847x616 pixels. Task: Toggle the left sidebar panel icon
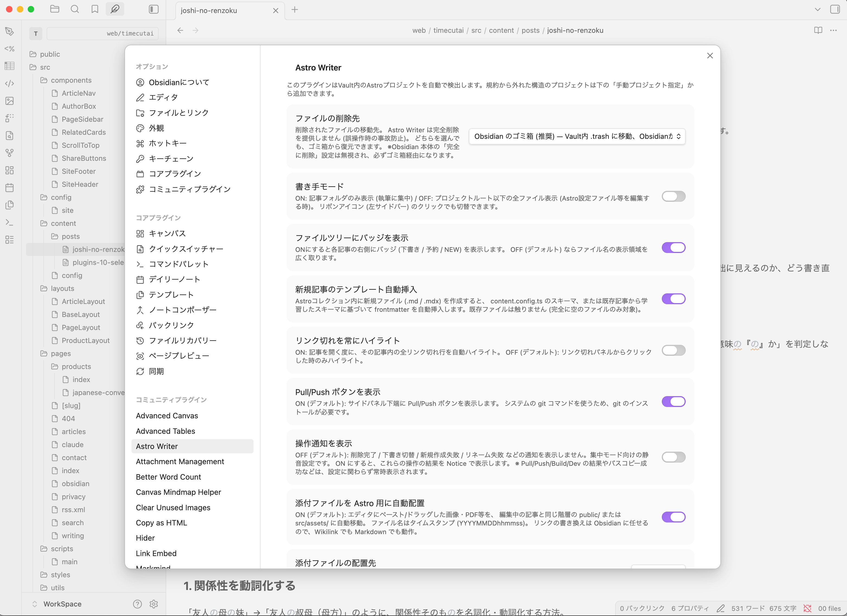point(153,9)
